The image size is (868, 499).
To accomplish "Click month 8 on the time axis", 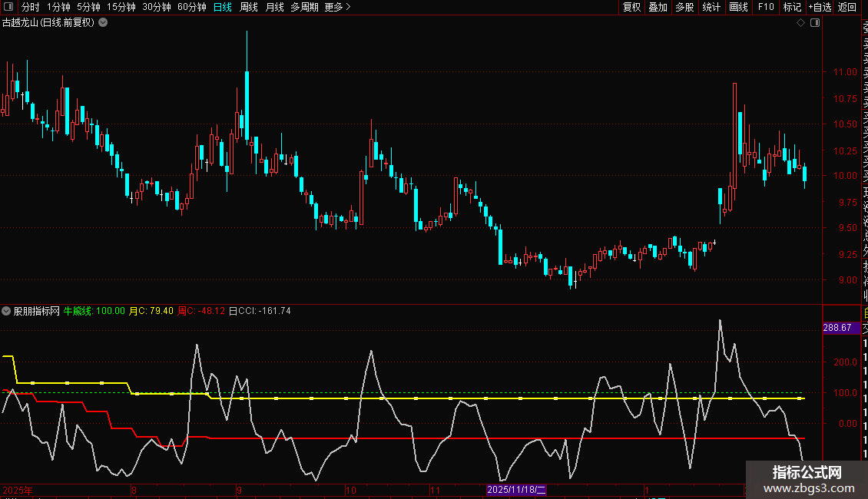I will click(x=134, y=490).
